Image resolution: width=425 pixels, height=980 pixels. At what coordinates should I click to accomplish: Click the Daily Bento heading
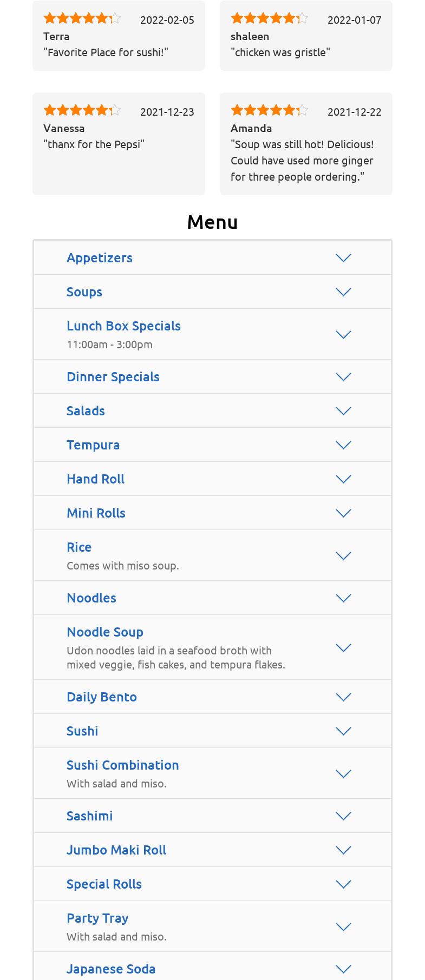(x=102, y=697)
